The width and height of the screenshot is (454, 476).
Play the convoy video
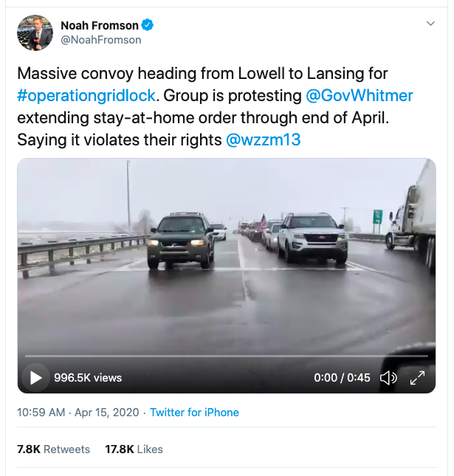35,378
